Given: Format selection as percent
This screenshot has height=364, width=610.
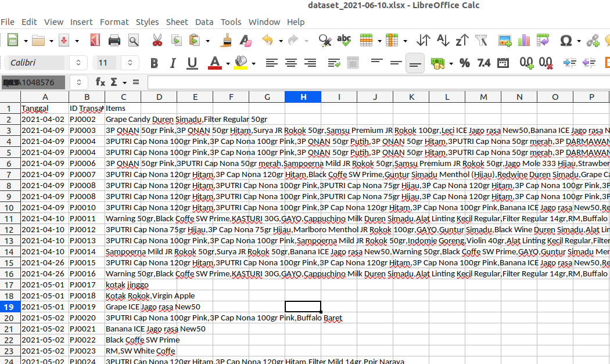Looking at the screenshot, I should [x=465, y=63].
